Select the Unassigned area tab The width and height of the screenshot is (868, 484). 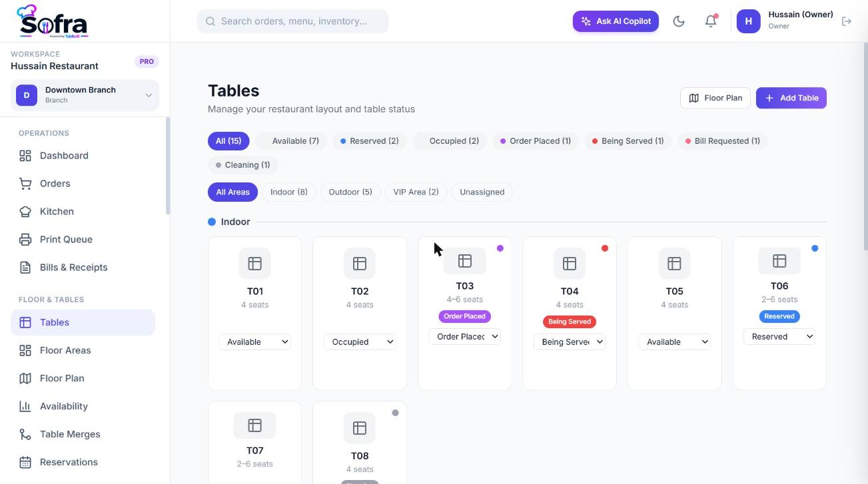pos(482,192)
